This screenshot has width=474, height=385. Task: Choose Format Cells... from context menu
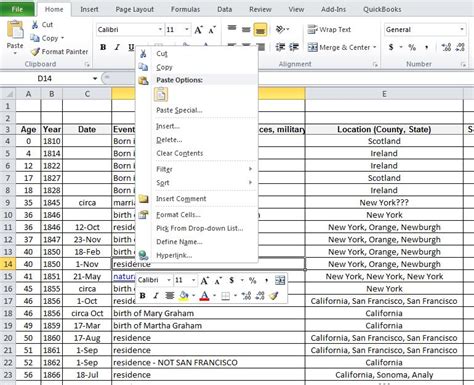[197, 215]
